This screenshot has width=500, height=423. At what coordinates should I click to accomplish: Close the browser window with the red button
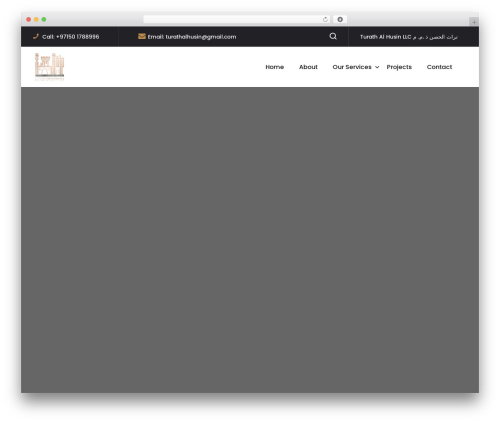[x=29, y=19]
